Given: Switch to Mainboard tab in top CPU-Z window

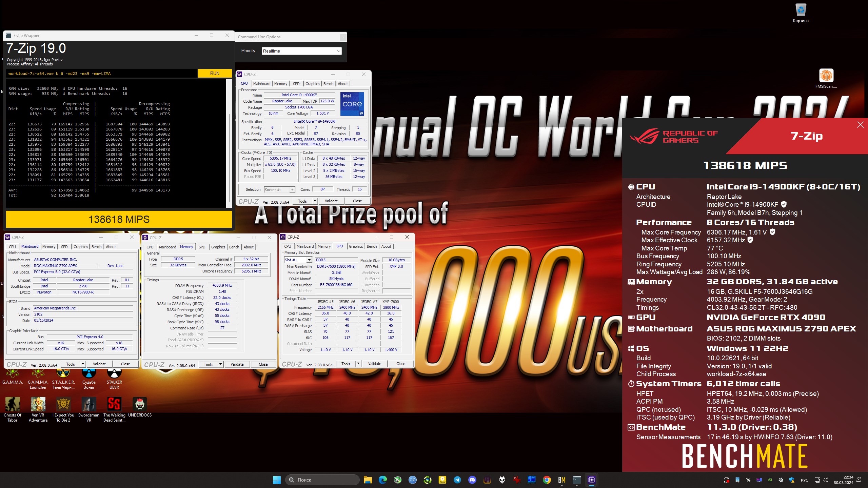Looking at the screenshot, I should (262, 84).
